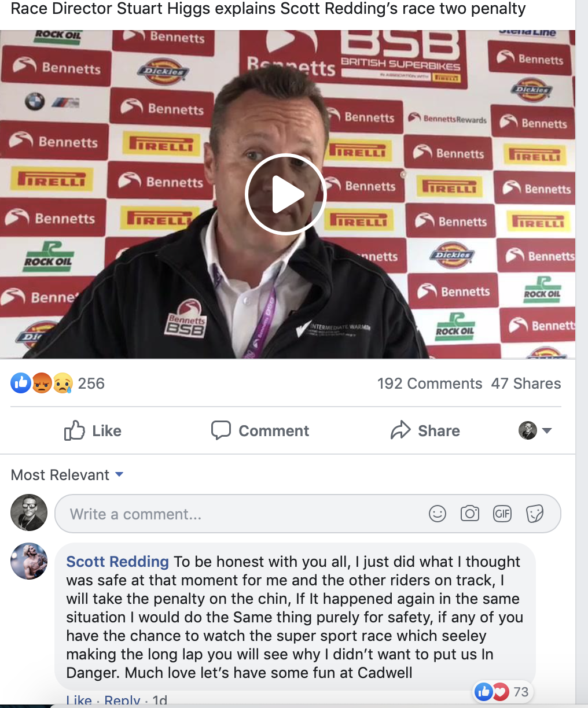Open the emoji picker in the comment box

click(438, 514)
